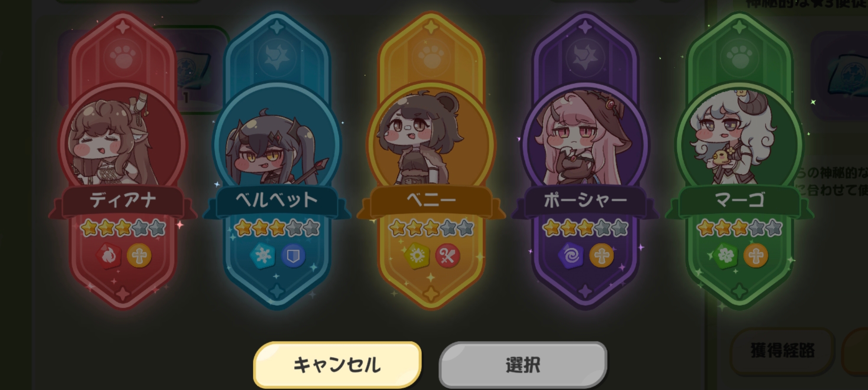Click the ポーシャー name banner
Image resolution: width=868 pixels, height=390 pixels.
tap(585, 200)
